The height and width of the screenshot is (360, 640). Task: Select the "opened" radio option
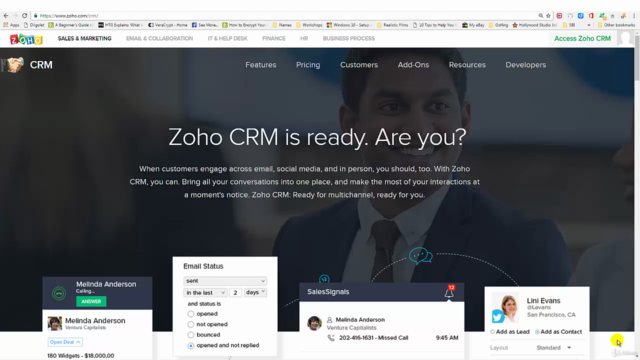click(x=191, y=314)
